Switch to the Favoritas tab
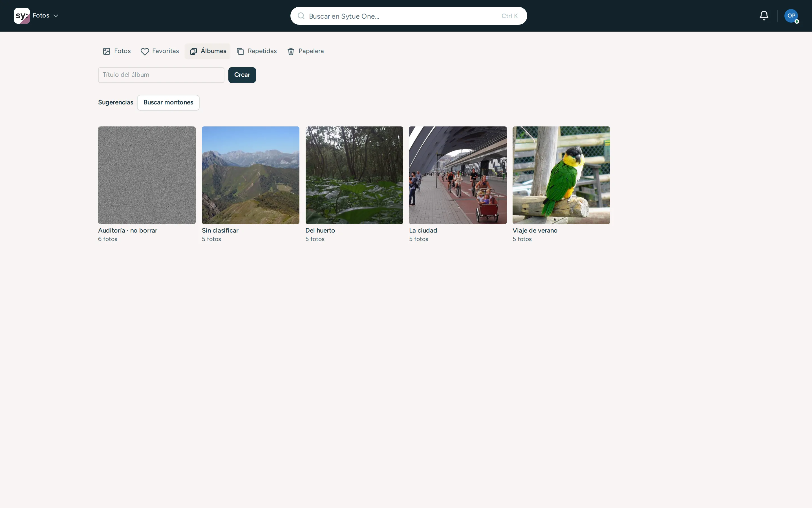This screenshot has height=508, width=812. click(x=160, y=51)
